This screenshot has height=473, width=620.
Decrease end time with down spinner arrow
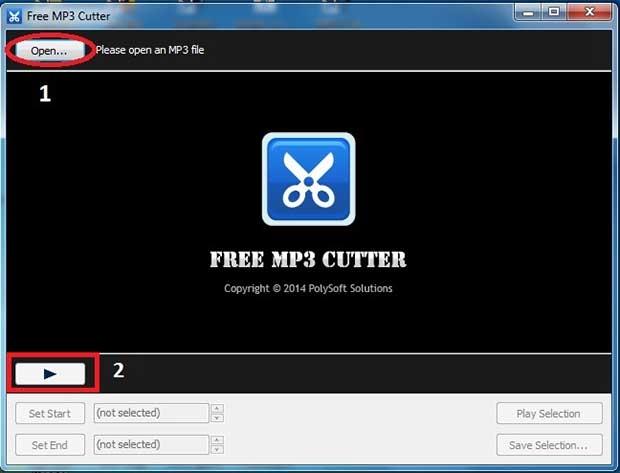217,450
